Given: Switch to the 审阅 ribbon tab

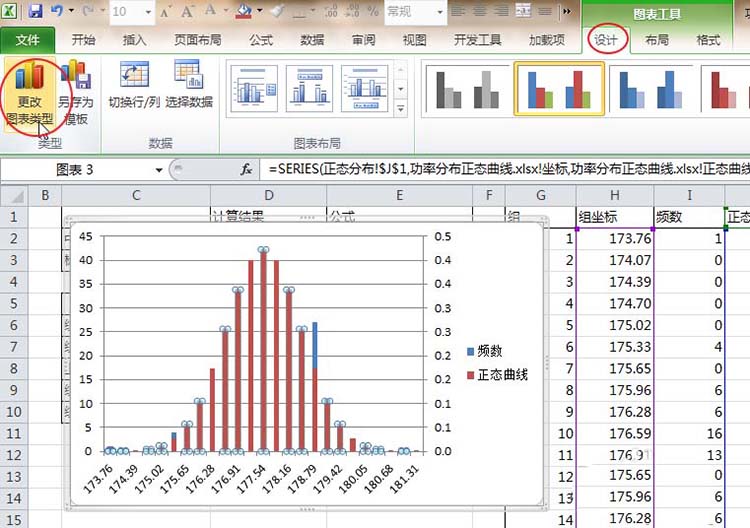Looking at the screenshot, I should coord(364,40).
